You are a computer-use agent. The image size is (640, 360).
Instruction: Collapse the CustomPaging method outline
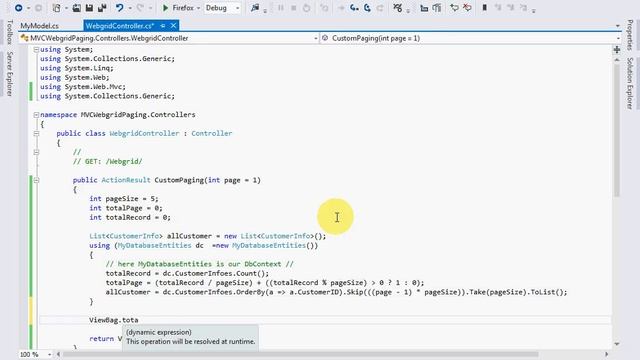pos(36,180)
